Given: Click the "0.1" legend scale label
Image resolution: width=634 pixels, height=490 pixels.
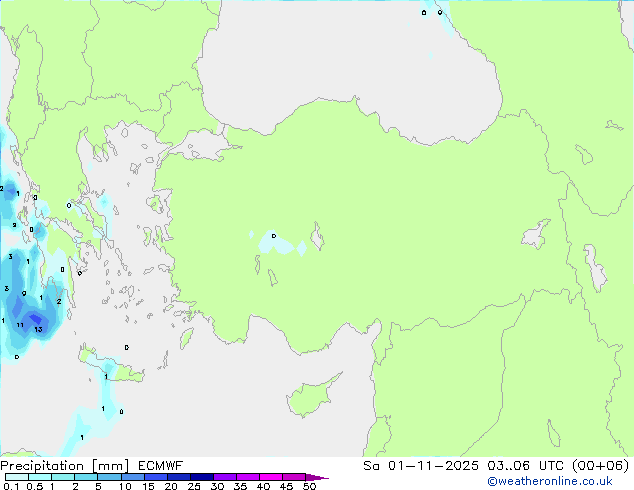Looking at the screenshot, I should click(x=11, y=486).
